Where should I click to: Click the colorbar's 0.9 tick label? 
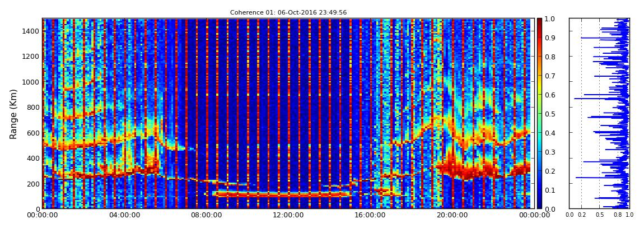550,38
